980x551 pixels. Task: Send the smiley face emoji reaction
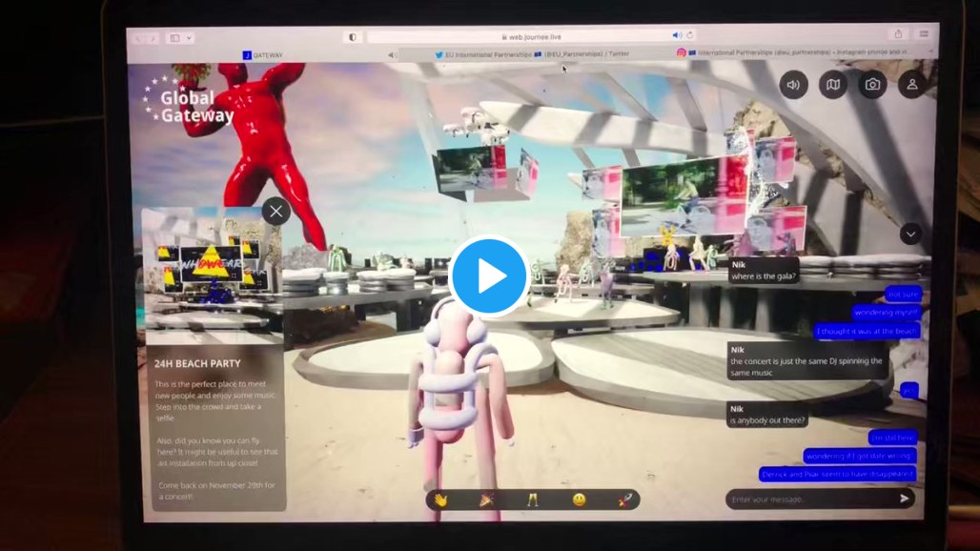(x=580, y=500)
